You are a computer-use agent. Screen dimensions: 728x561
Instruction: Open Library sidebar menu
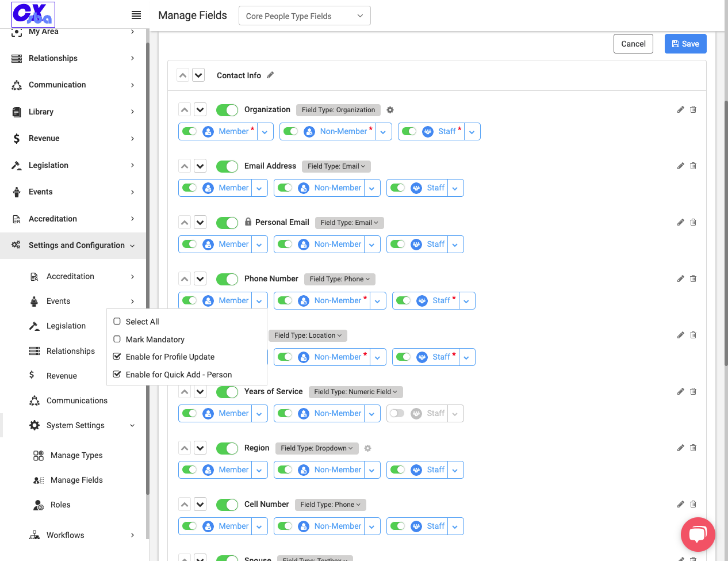tap(73, 112)
